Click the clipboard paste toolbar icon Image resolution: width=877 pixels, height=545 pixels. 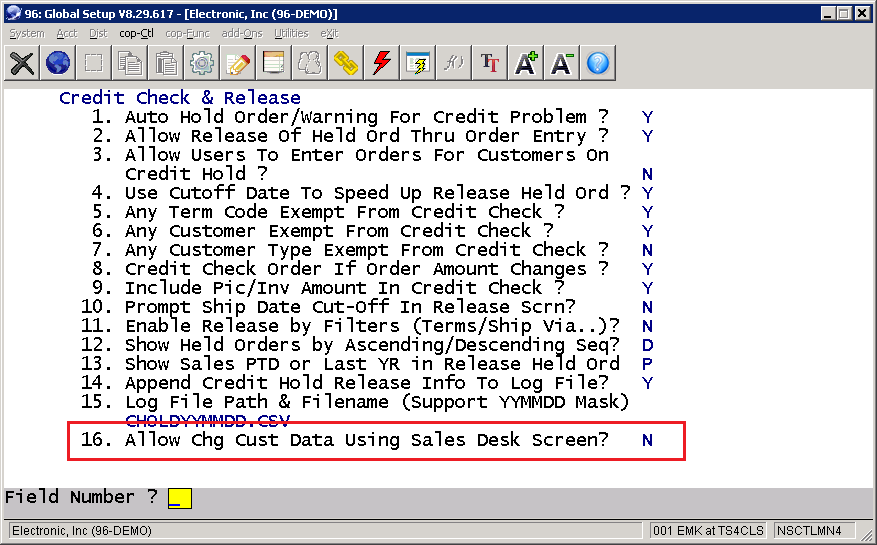coord(166,63)
